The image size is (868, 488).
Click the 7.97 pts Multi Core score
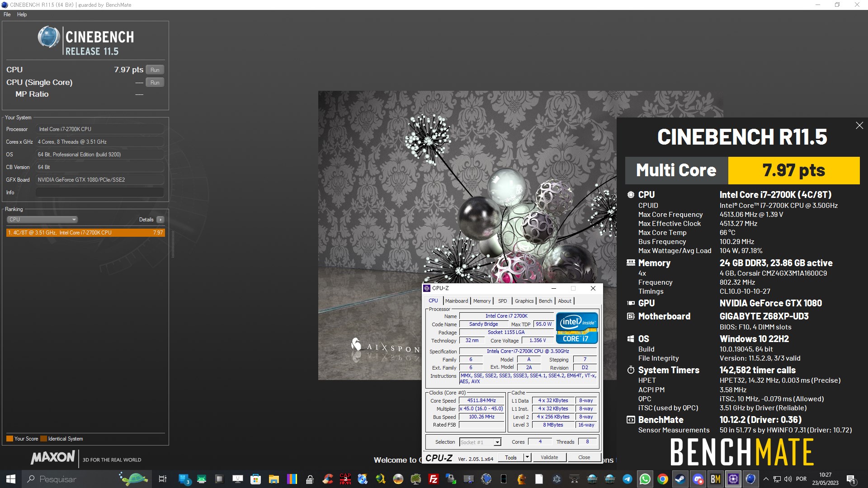click(x=794, y=170)
